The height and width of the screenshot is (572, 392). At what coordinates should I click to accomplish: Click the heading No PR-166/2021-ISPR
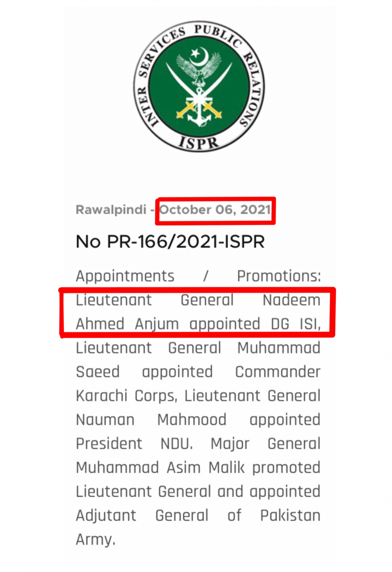point(170,242)
